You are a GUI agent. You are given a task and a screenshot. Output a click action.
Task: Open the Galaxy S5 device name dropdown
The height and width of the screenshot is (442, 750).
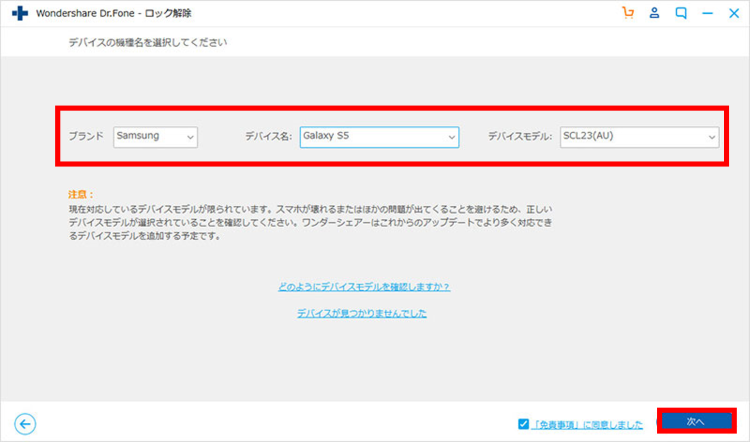click(x=379, y=137)
